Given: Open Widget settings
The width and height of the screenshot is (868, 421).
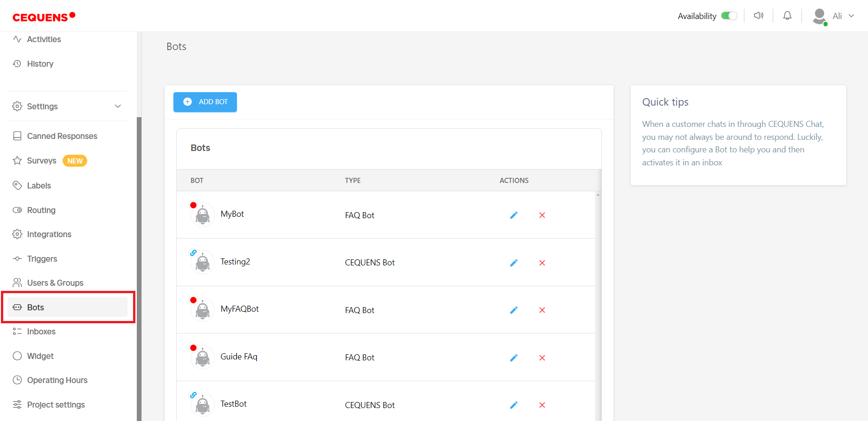Looking at the screenshot, I should click(x=40, y=356).
